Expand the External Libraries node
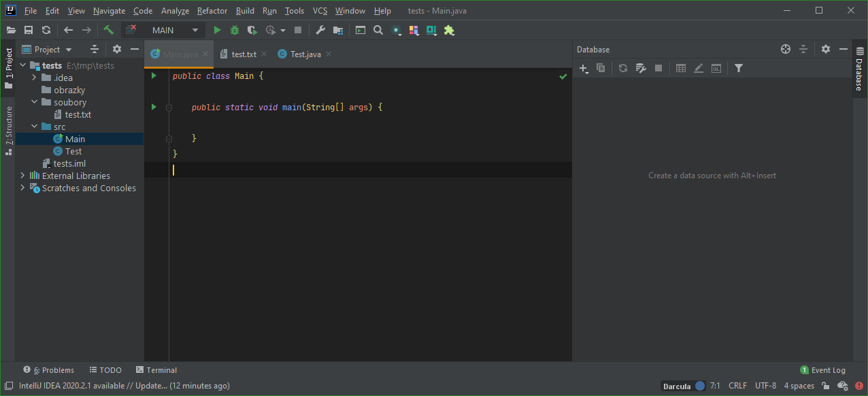 (22, 176)
